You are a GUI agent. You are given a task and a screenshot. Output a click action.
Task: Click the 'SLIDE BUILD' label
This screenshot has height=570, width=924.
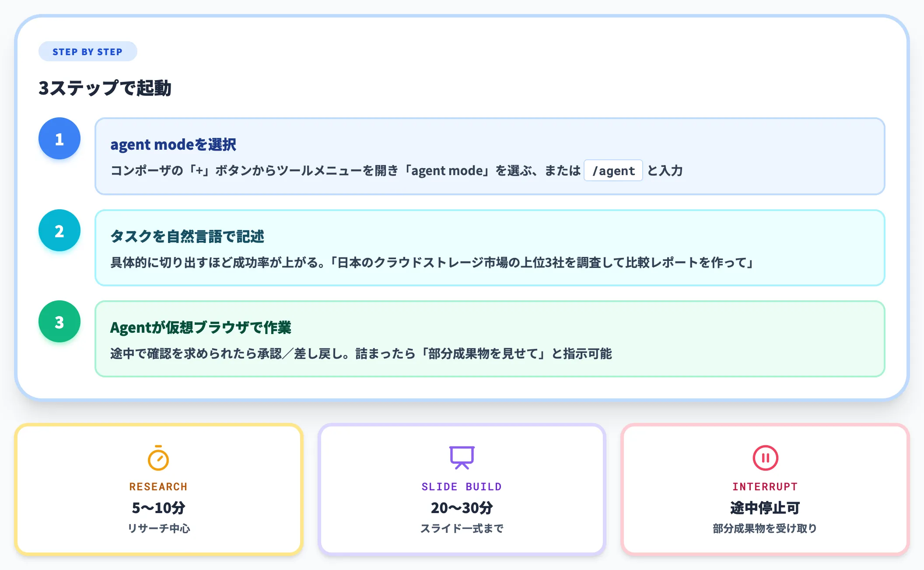tap(462, 487)
